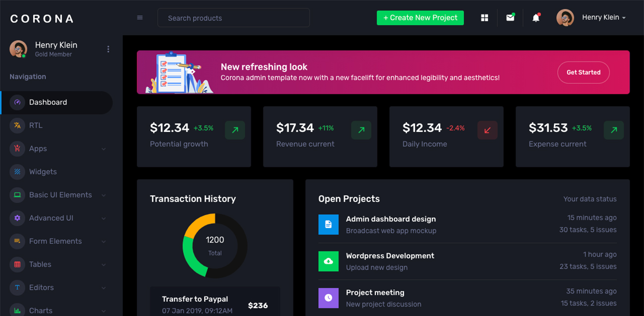Open the grid apps icon in header
The width and height of the screenshot is (644, 316).
click(x=484, y=18)
